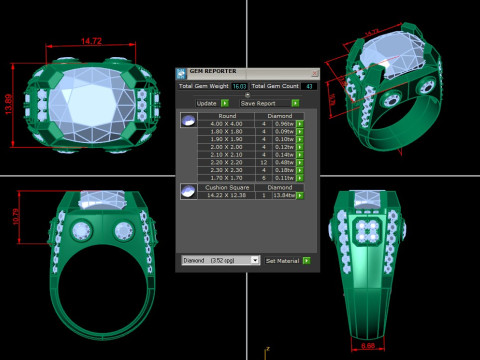
Task: Click the 0.48tw weight cell
Action: click(284, 163)
